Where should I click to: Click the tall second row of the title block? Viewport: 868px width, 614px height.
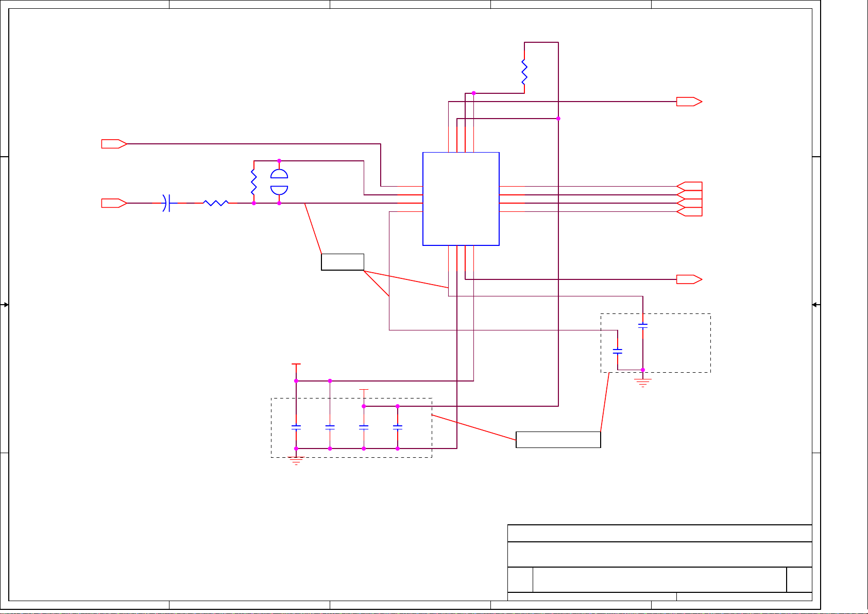tap(660, 554)
